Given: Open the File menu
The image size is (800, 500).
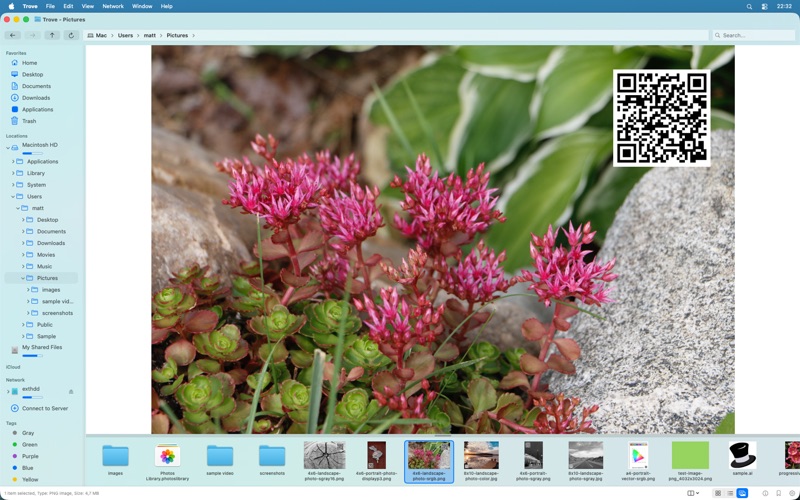Looking at the screenshot, I should point(50,7).
